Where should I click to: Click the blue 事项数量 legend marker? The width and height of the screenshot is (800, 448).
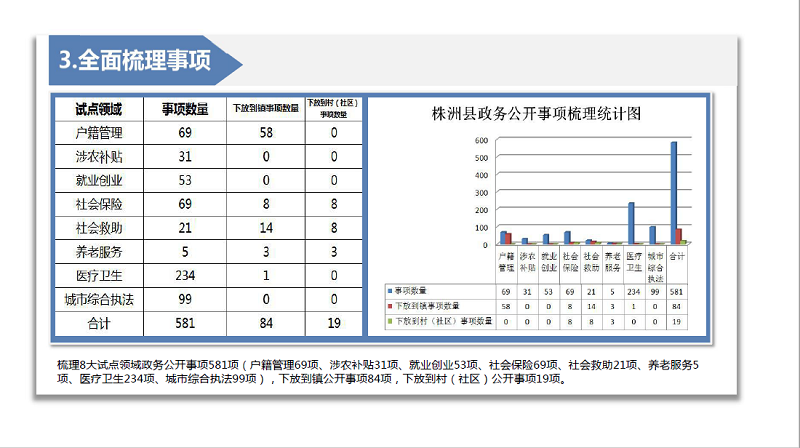(x=391, y=291)
